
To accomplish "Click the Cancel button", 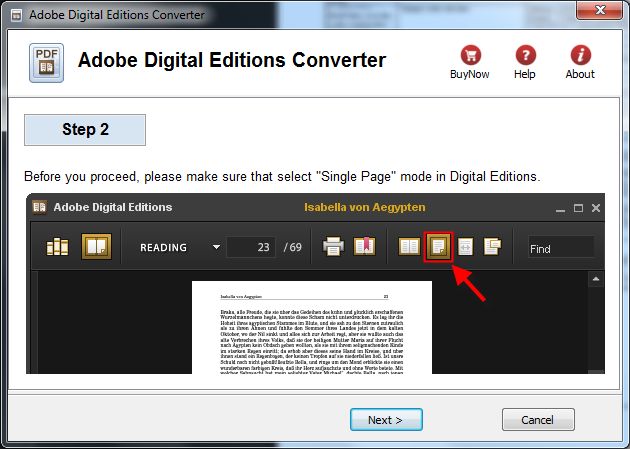I will [538, 420].
